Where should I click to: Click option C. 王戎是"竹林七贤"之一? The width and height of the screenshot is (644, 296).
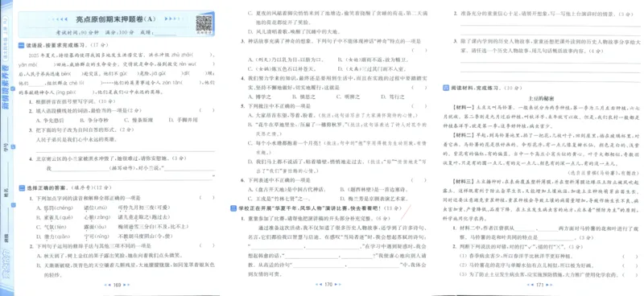pyautogui.click(x=279, y=199)
